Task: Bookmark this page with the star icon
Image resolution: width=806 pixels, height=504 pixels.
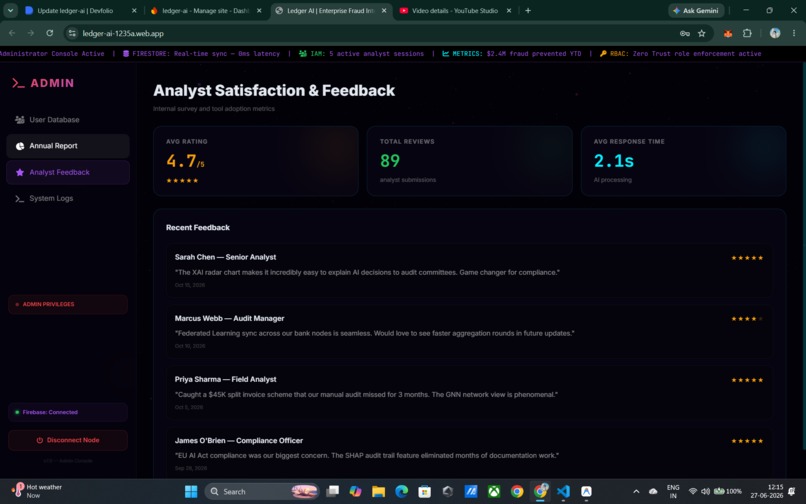Action: click(x=702, y=33)
